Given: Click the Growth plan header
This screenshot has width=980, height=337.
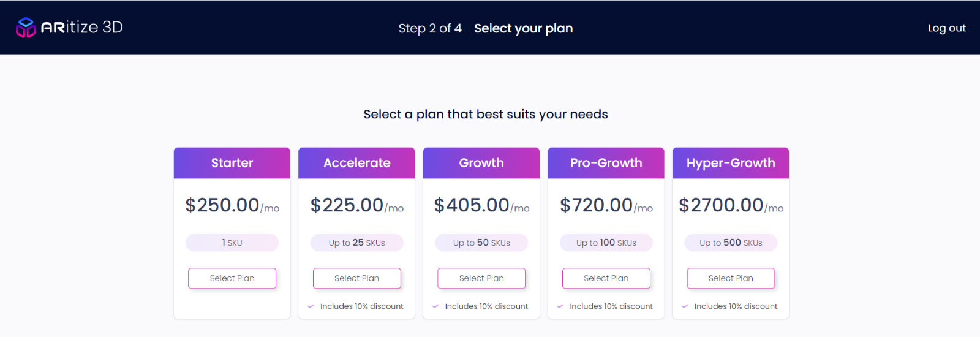Looking at the screenshot, I should (481, 163).
